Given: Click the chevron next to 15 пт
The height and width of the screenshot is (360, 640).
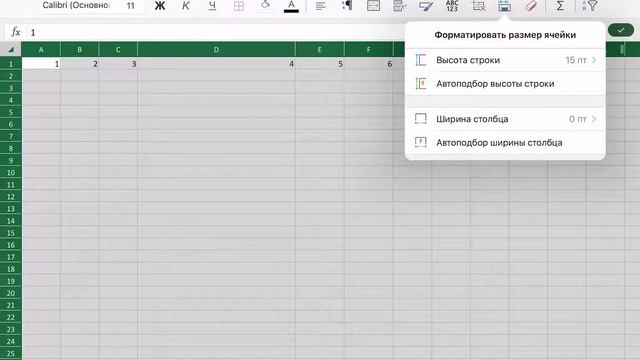Looking at the screenshot, I should pos(594,60).
